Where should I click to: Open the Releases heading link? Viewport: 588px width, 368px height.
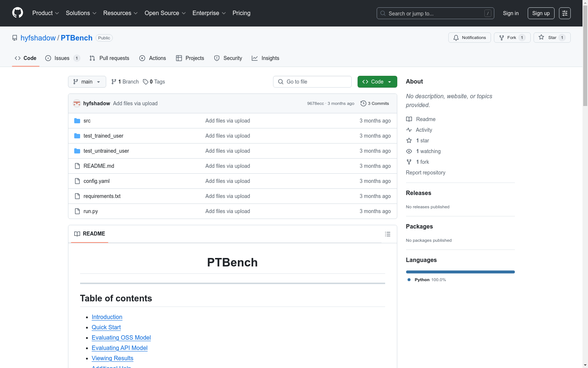[x=419, y=193]
